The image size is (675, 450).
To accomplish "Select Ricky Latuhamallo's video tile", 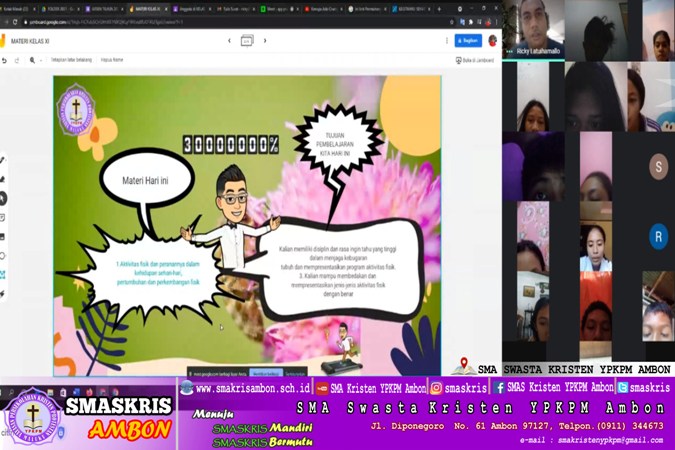I will click(534, 29).
